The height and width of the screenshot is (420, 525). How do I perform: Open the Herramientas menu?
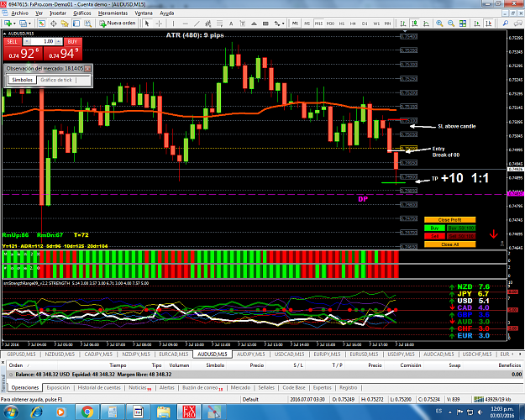(113, 13)
